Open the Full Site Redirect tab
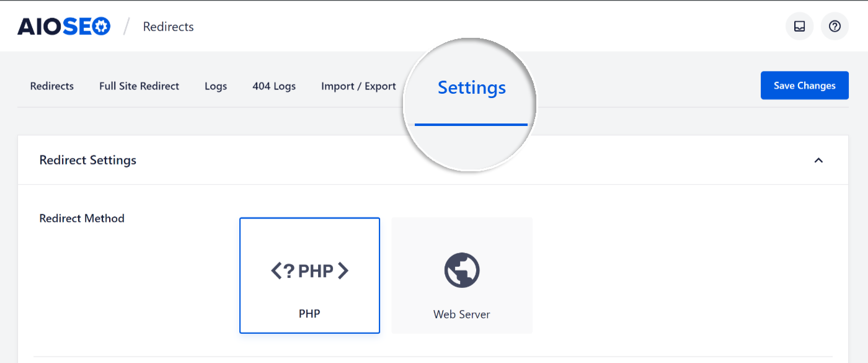 click(139, 86)
